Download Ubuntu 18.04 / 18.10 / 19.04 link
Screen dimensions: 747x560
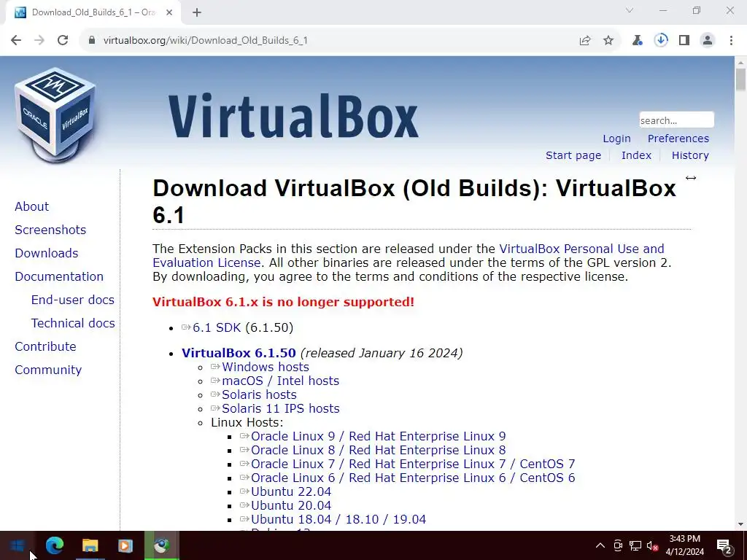[338, 519]
